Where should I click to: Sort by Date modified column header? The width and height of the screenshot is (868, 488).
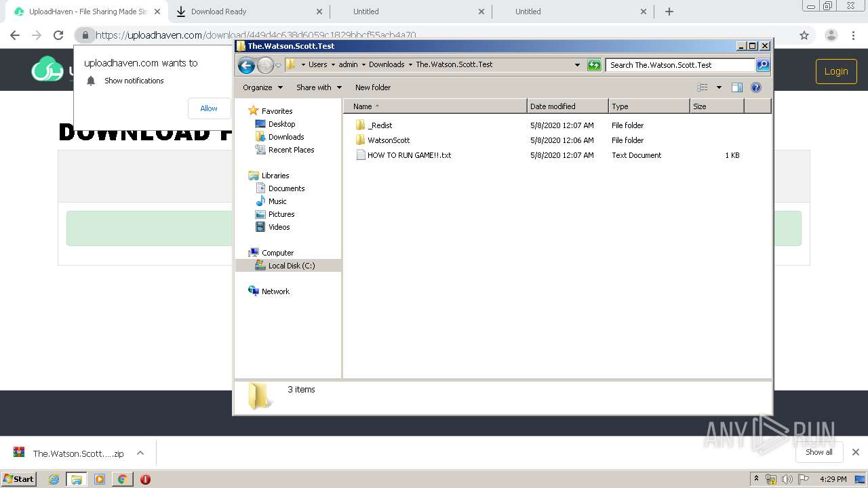coord(568,106)
